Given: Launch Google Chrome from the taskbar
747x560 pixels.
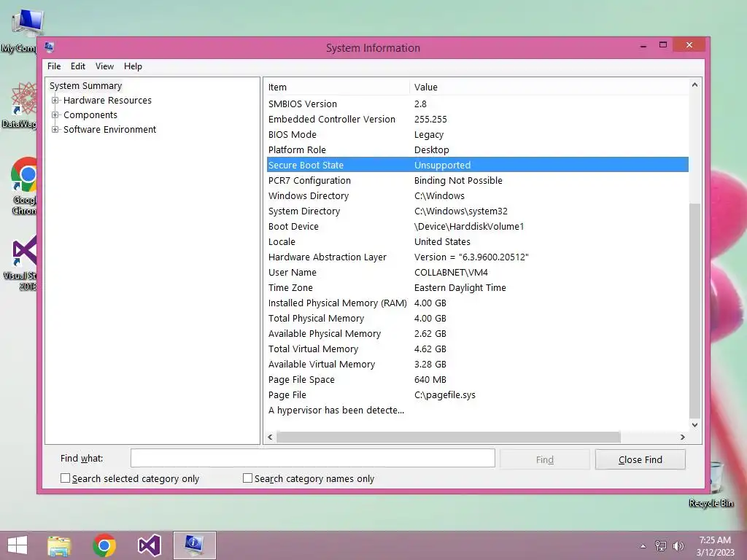Looking at the screenshot, I should (x=104, y=545).
